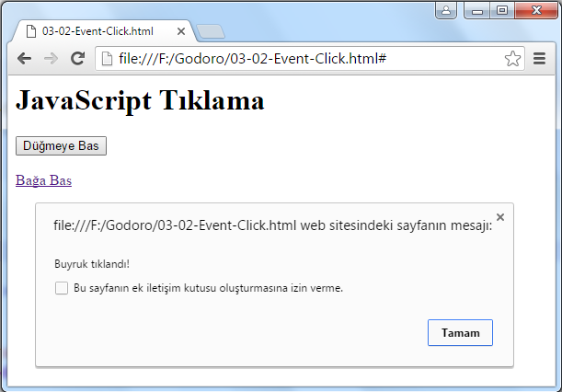The height and width of the screenshot is (392, 562).
Task: Reload the page with the refresh icon
Action: [x=78, y=59]
